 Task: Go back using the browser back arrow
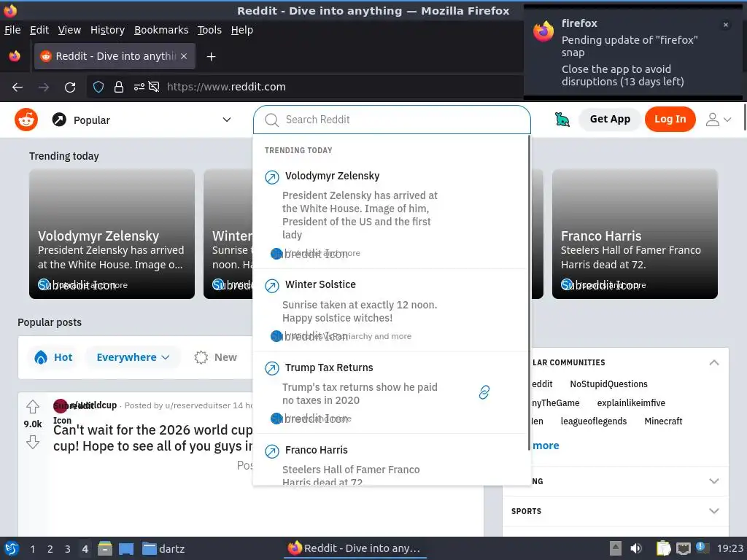click(x=18, y=87)
